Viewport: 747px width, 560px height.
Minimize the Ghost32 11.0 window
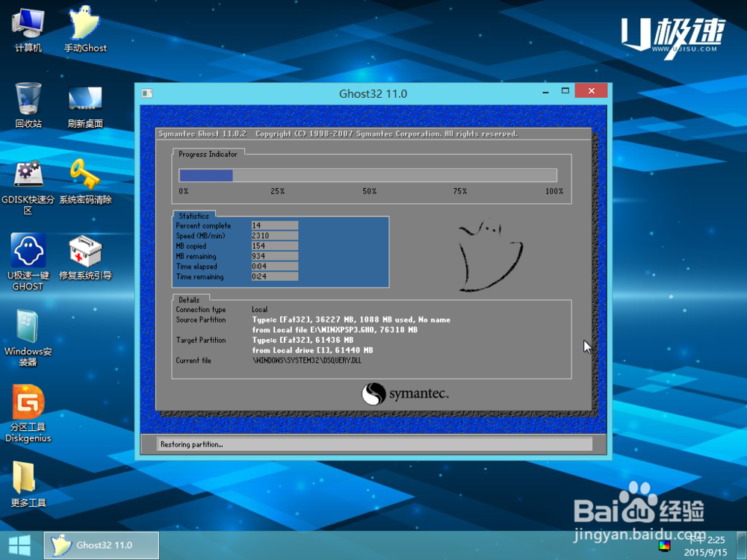545,92
